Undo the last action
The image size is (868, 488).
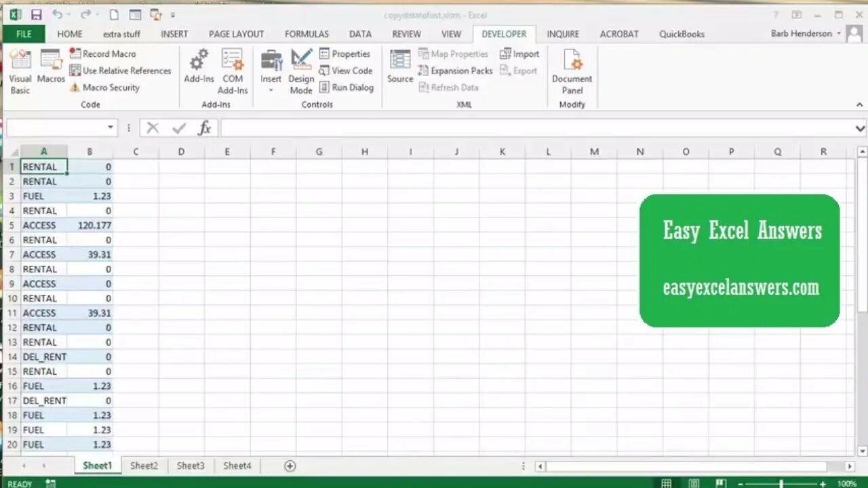pos(57,14)
